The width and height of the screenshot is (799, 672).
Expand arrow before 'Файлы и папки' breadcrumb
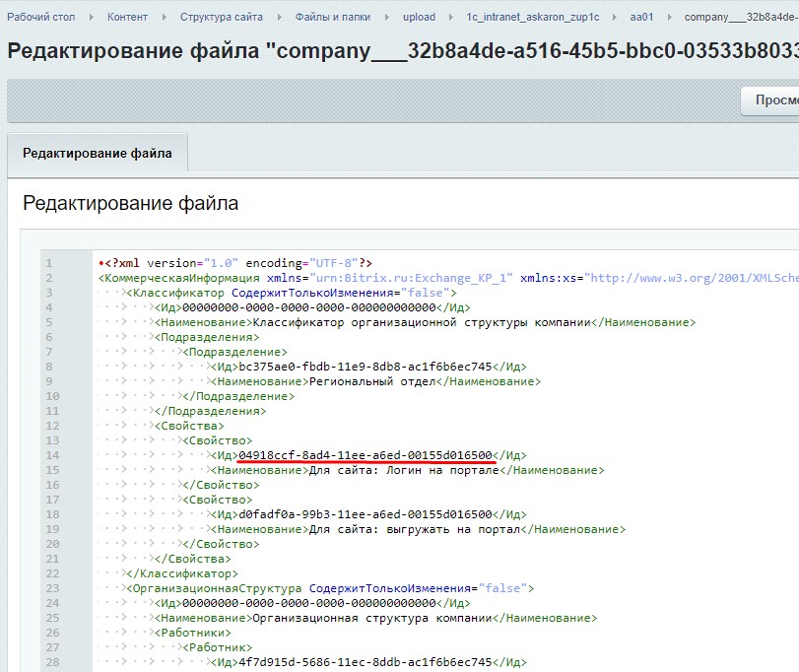pos(280,18)
